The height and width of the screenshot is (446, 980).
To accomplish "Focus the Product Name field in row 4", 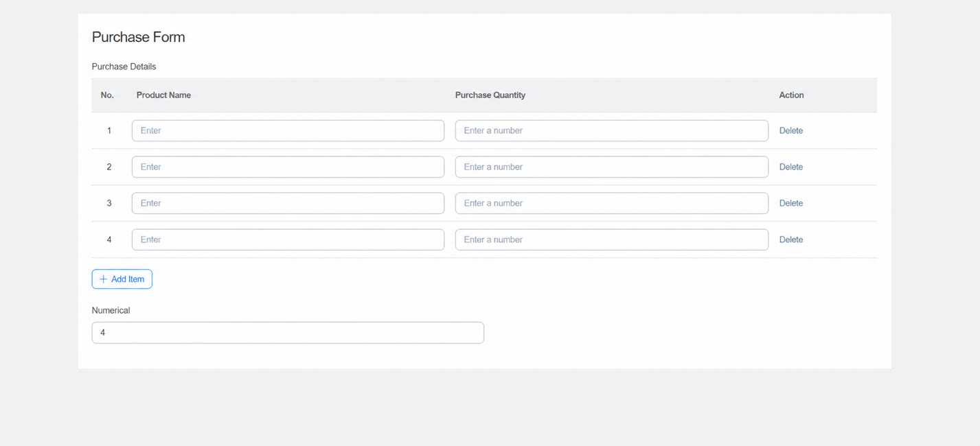I will 288,239.
